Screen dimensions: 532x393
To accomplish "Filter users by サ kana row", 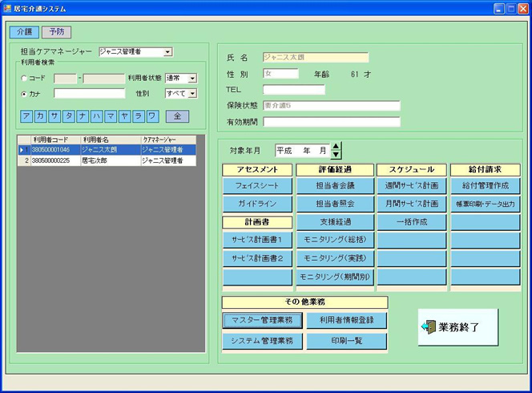I will (55, 116).
